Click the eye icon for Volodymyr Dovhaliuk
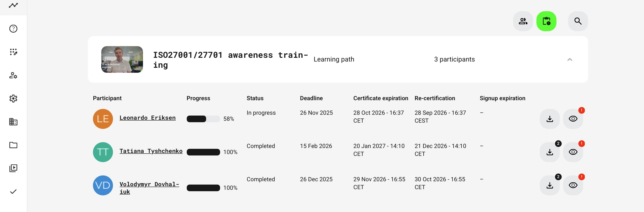 pos(573,185)
